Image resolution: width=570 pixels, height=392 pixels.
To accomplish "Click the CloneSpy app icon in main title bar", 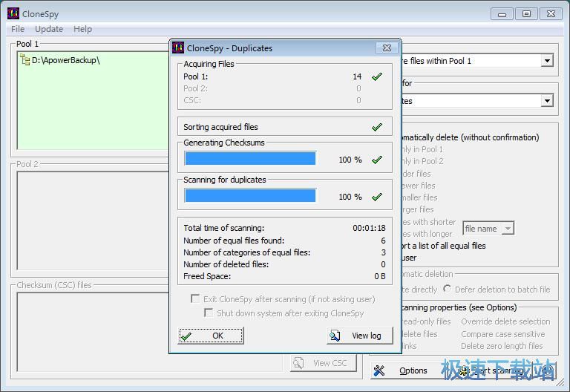I will tap(13, 13).
